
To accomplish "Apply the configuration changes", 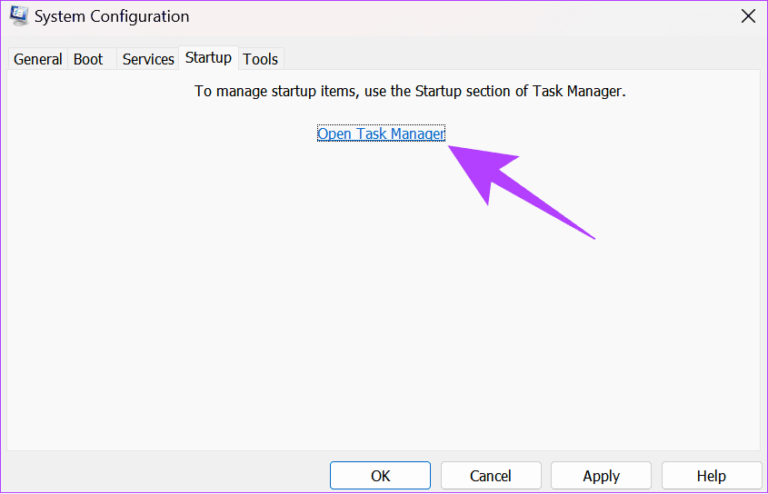I will (x=601, y=476).
